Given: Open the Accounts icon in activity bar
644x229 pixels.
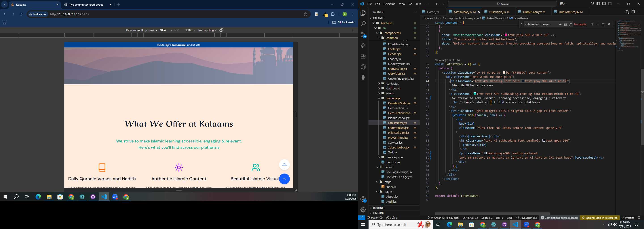Looking at the screenshot, I should tap(363, 199).
